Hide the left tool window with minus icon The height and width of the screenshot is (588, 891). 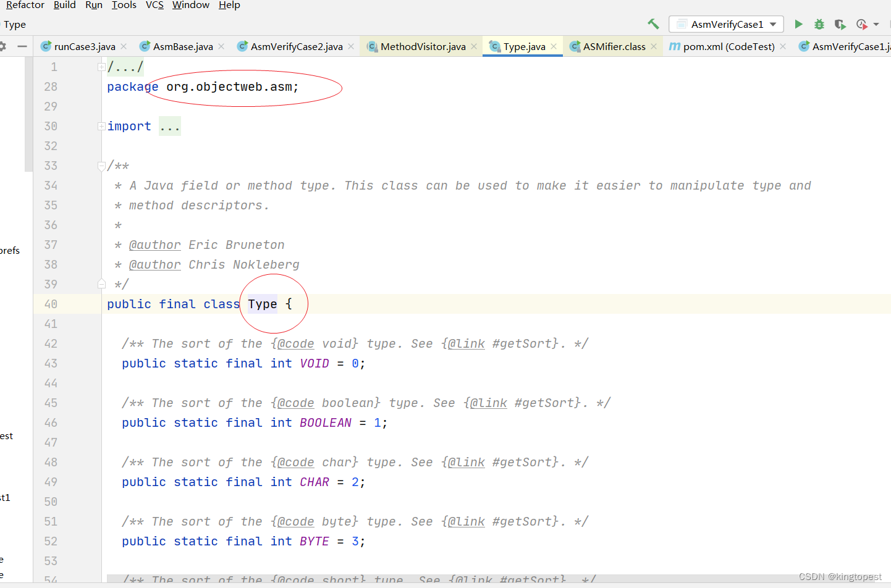pos(22,46)
